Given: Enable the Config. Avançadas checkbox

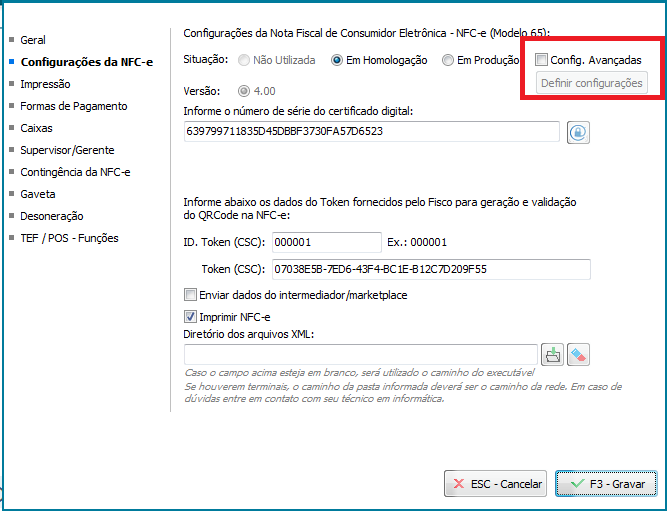Looking at the screenshot, I should 541,60.
